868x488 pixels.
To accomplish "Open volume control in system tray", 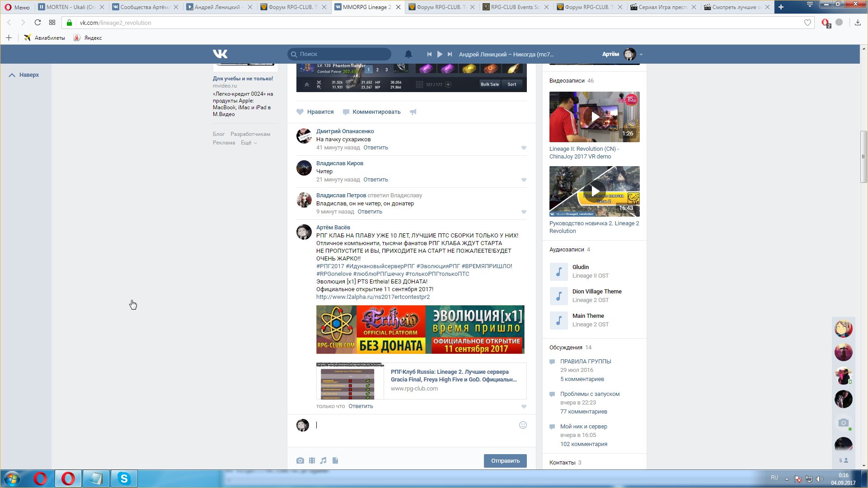I will [820, 479].
